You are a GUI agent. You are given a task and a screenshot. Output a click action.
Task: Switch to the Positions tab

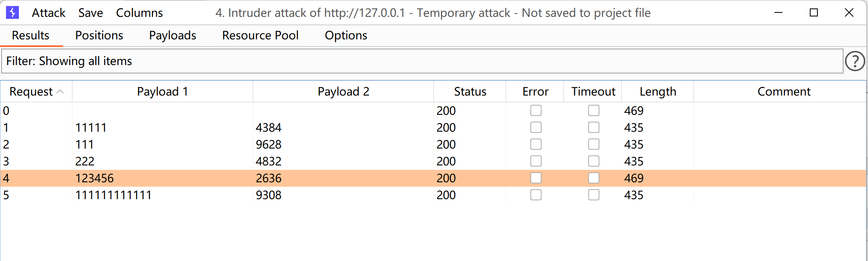(x=99, y=35)
